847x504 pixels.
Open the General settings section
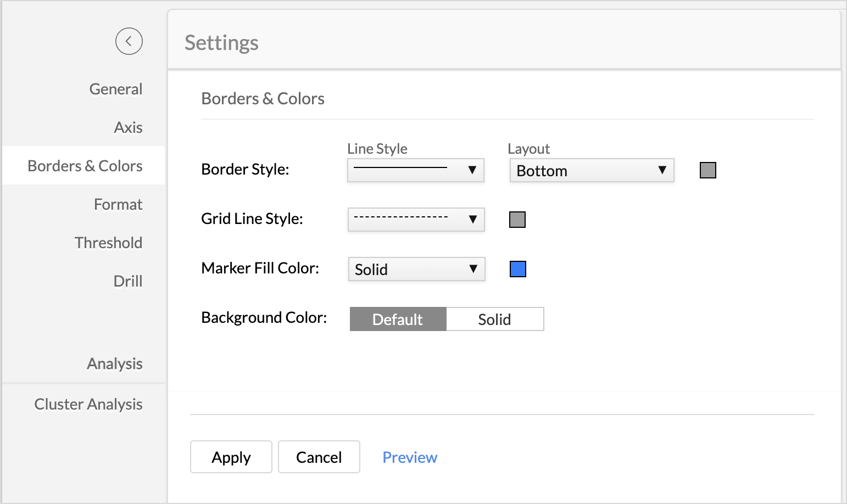click(x=115, y=89)
